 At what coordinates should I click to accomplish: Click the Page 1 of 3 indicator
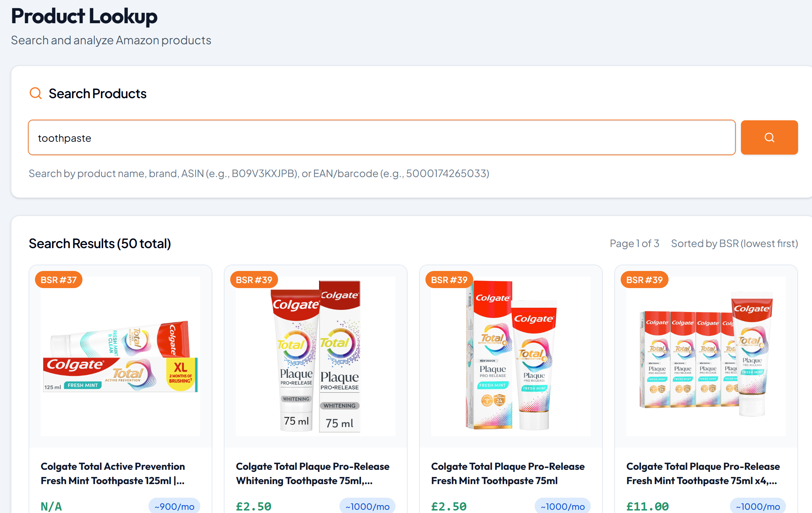[634, 243]
